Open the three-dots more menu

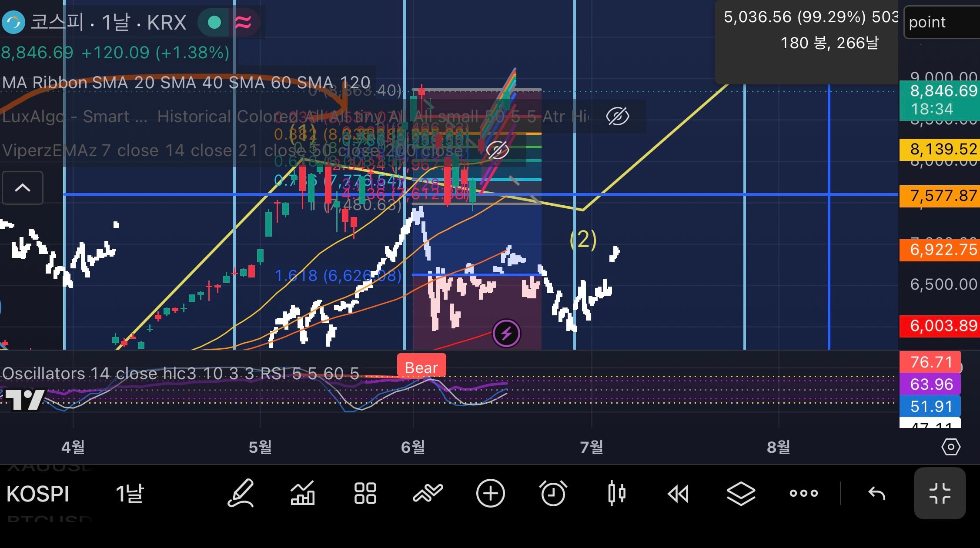pos(804,493)
